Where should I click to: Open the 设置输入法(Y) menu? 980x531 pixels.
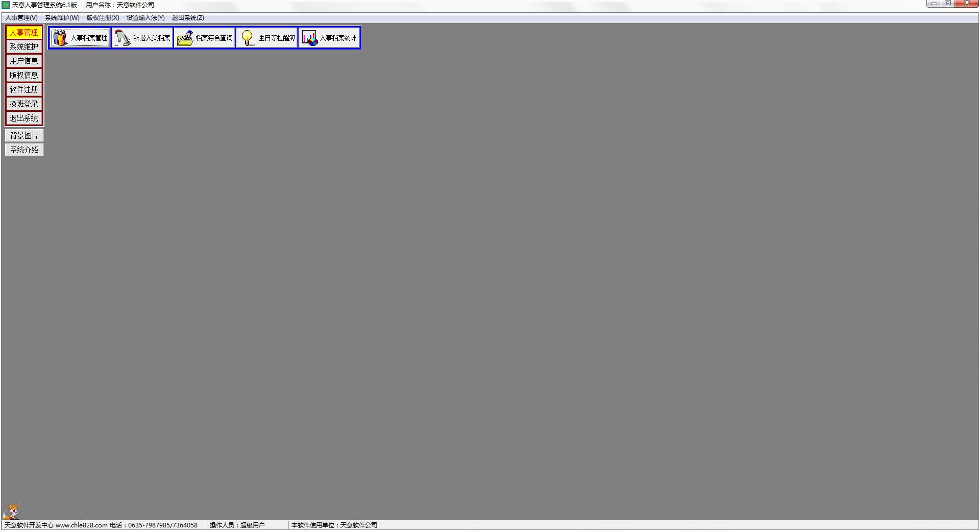click(145, 18)
